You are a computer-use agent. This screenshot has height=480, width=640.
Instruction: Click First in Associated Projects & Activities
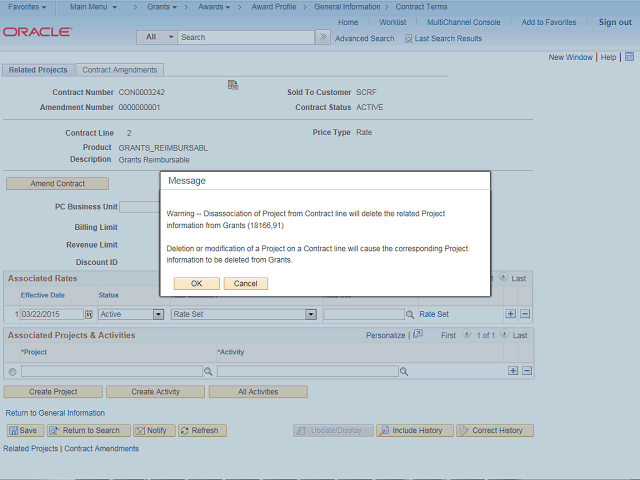click(x=448, y=335)
